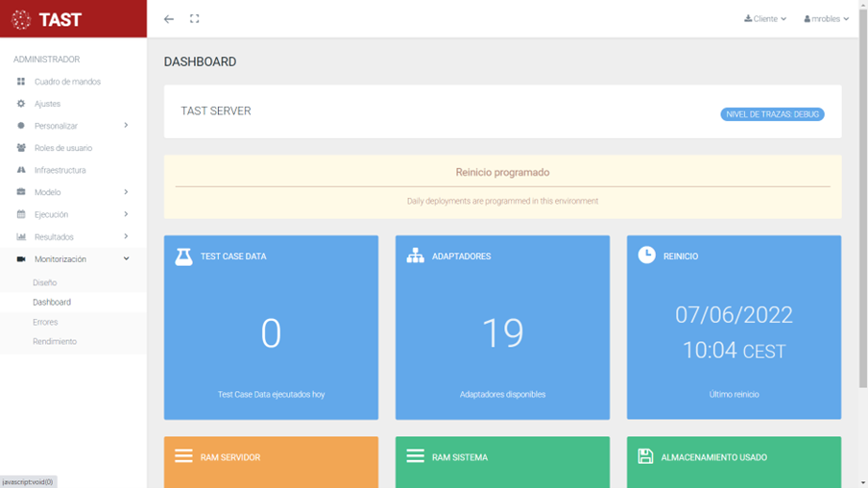Go to Roles de usuario
The image size is (868, 488).
coord(63,148)
